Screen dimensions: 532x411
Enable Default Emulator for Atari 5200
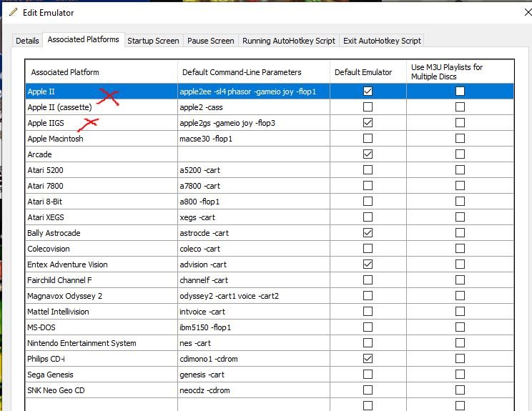(x=368, y=170)
